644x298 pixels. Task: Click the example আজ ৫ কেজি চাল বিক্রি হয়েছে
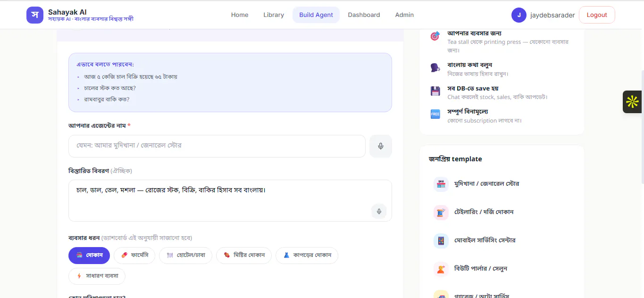tap(131, 77)
